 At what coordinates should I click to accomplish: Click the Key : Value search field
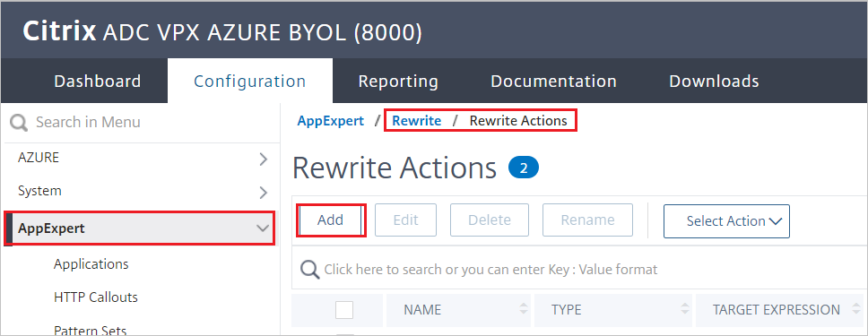[579, 270]
